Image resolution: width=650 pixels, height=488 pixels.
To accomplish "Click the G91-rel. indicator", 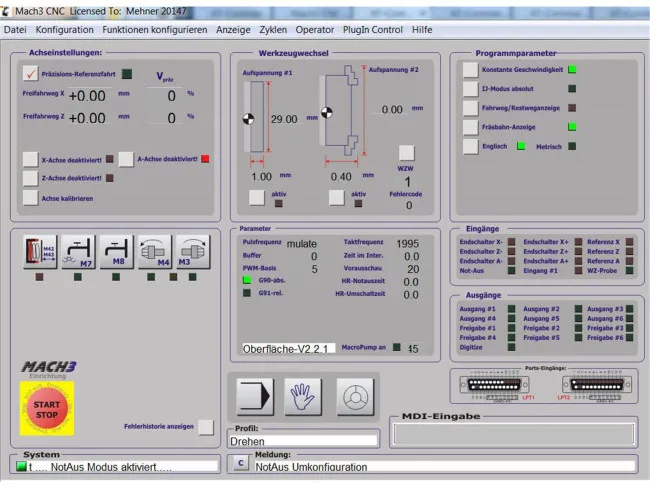I will (247, 293).
